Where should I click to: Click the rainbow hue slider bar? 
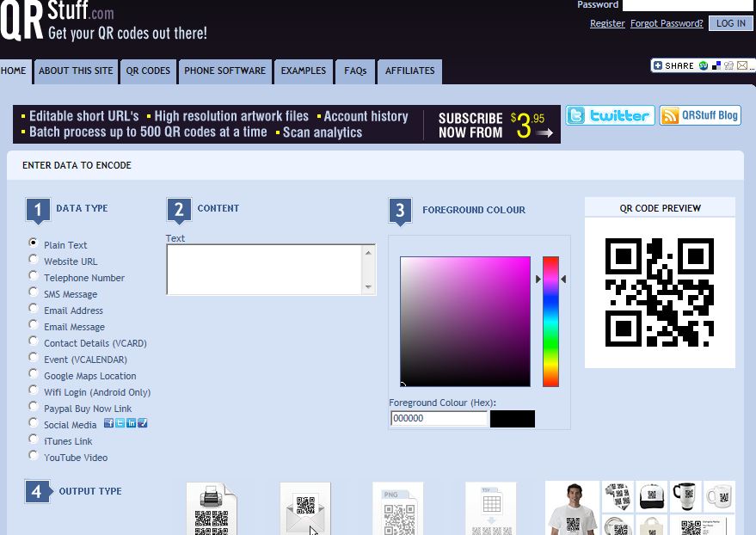click(x=550, y=322)
